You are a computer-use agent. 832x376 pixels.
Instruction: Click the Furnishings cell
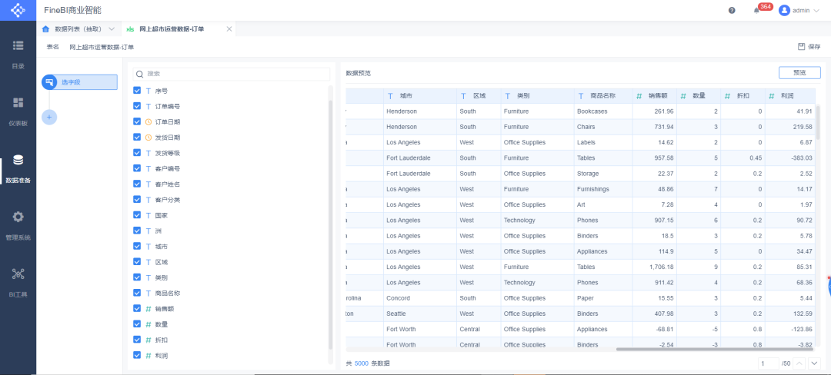pyautogui.click(x=603, y=189)
